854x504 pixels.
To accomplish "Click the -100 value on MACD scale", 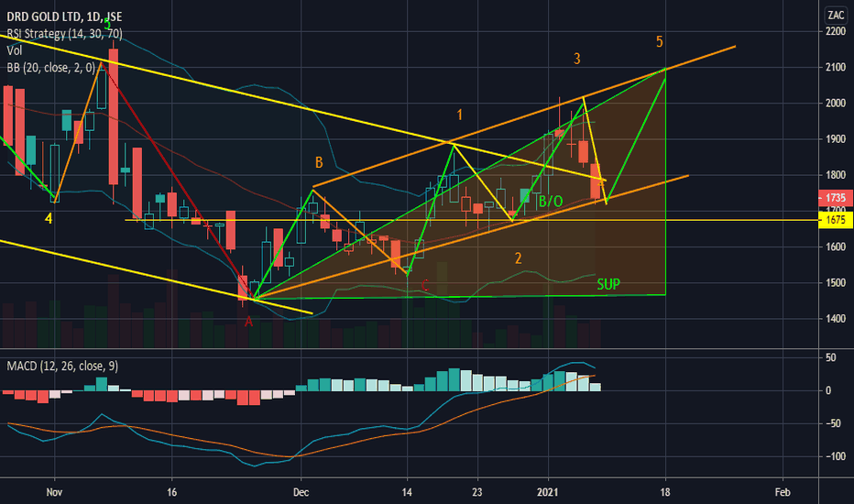I will [x=834, y=456].
